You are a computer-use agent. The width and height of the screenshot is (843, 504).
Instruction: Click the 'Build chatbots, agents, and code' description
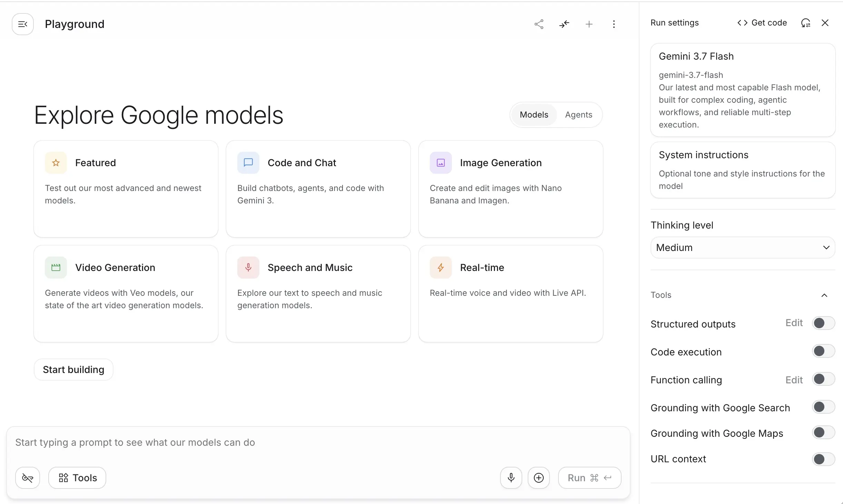310,194
